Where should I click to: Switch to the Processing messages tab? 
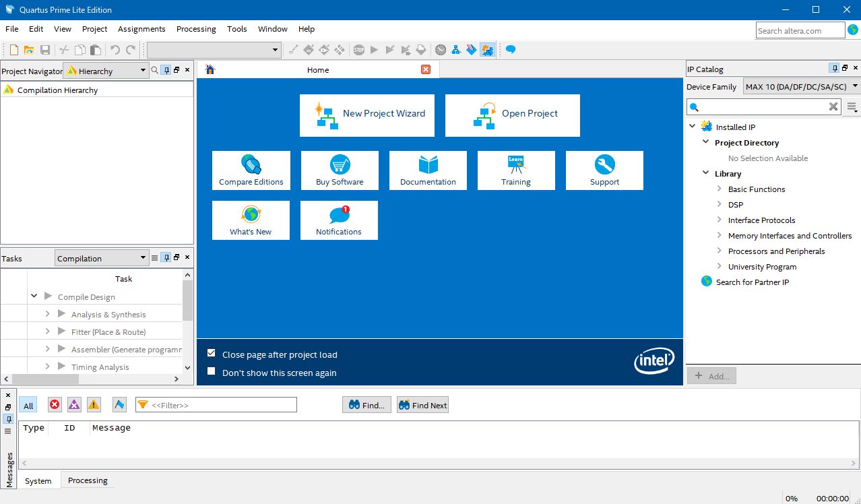click(x=88, y=480)
